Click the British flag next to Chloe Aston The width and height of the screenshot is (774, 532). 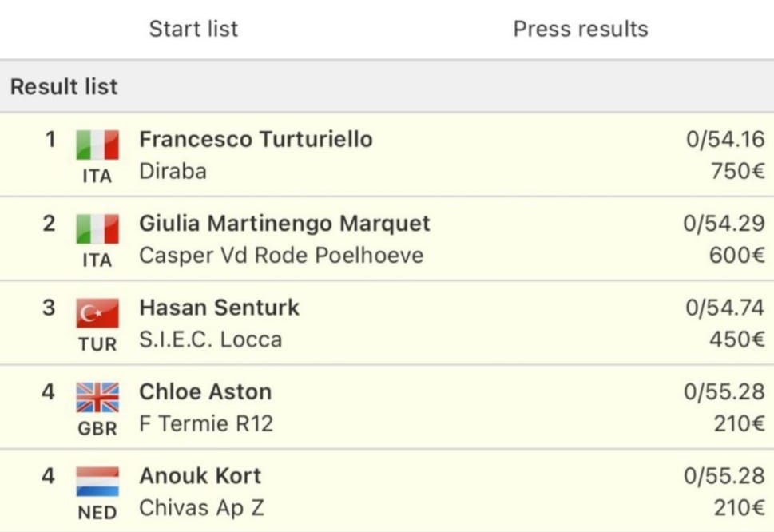(97, 397)
